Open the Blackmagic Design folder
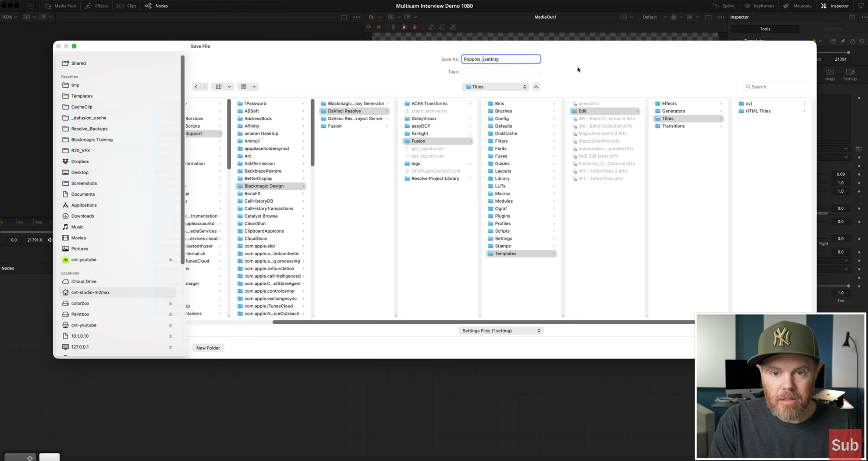868x461 pixels. [271, 186]
